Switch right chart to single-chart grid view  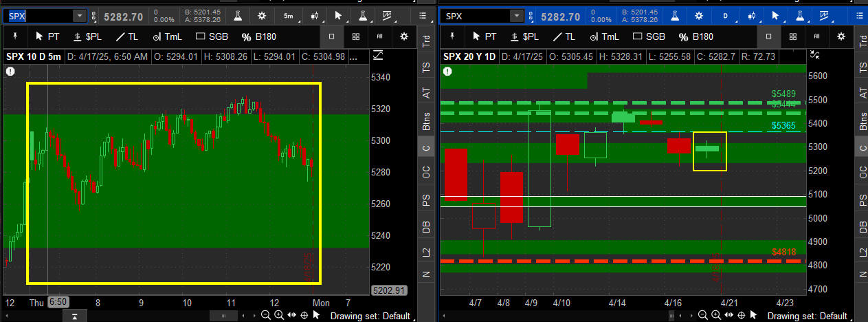pos(768,36)
